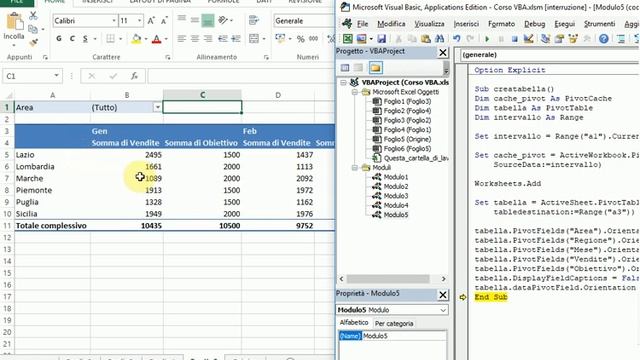
Task: Toggle Italic (C) formatting
Action: coord(72,39)
